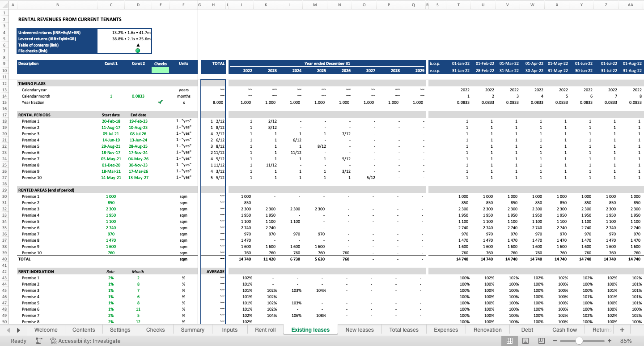Screen dimensions: 644x346
Task: Select Premise 8 area '1 470' in column C
Action: (111, 240)
